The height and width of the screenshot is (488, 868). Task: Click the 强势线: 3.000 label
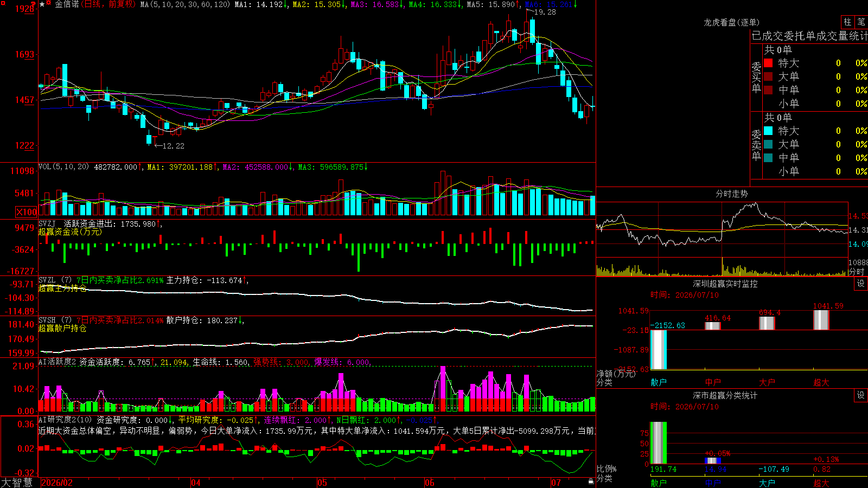click(281, 362)
